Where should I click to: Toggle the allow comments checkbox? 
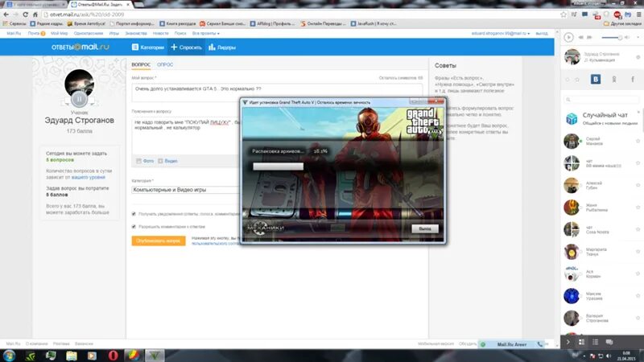tap(134, 227)
